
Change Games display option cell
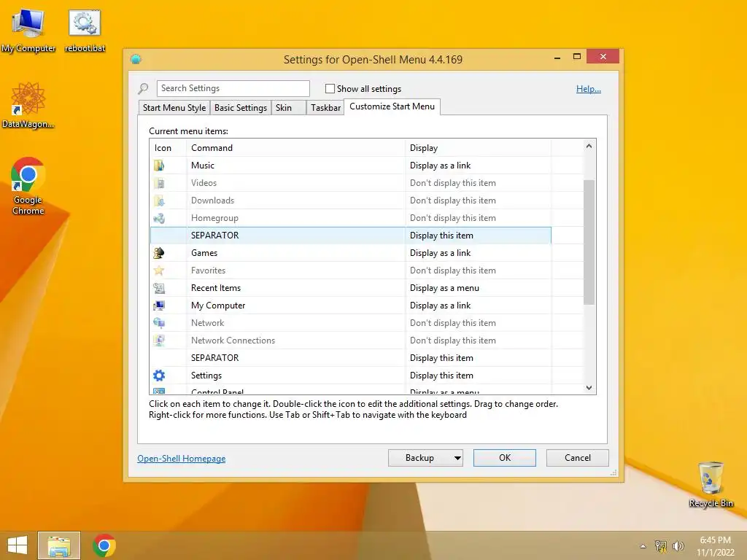pos(478,253)
